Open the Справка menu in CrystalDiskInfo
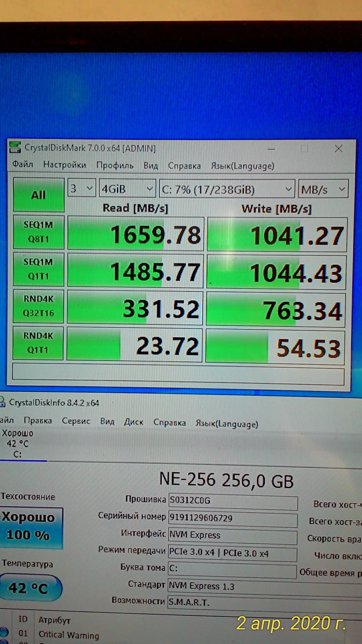The height and width of the screenshot is (644, 362). 170,423
